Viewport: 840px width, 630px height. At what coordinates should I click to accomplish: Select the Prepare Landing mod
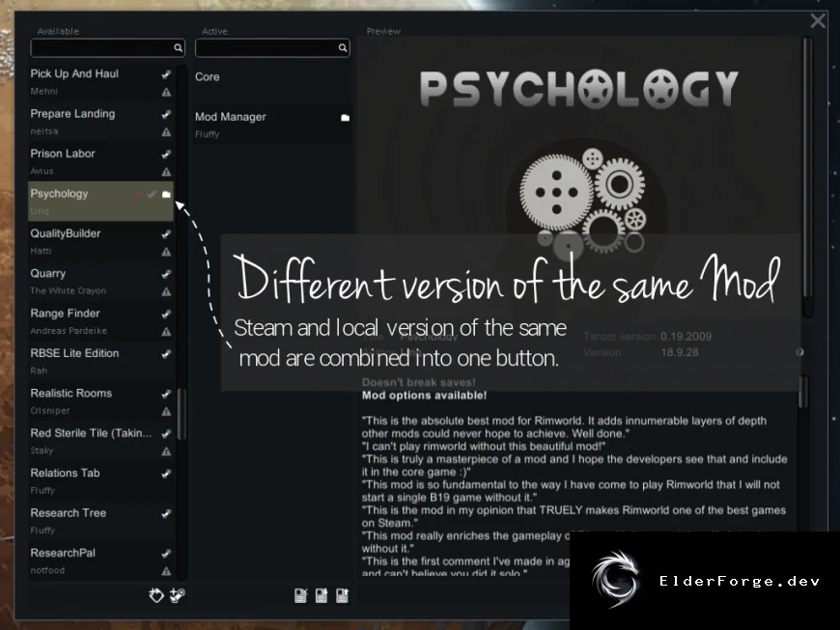(x=100, y=122)
